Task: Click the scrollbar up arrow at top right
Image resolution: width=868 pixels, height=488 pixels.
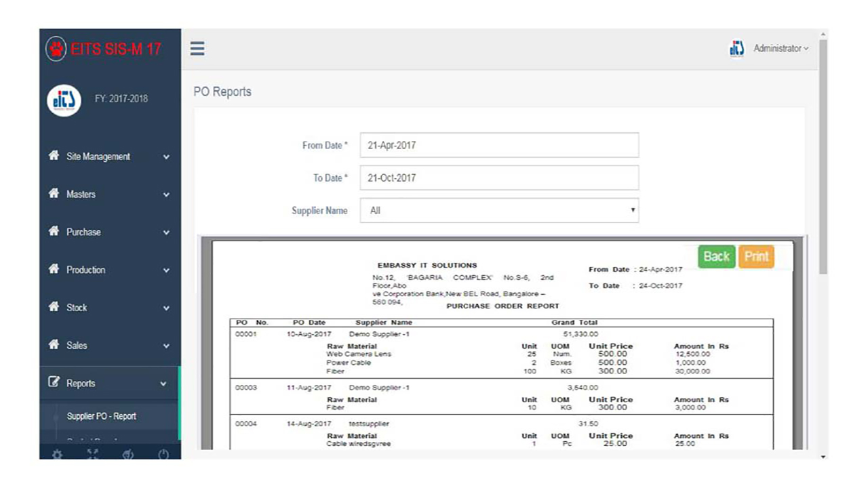Action: tap(823, 33)
